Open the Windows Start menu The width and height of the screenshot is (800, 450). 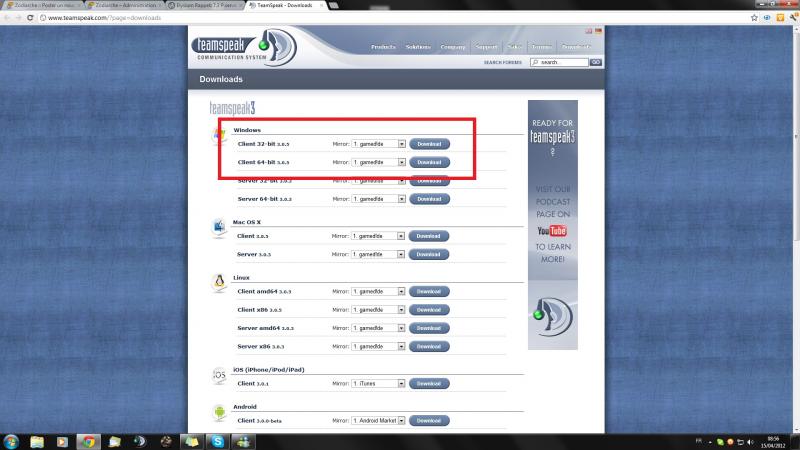point(11,441)
